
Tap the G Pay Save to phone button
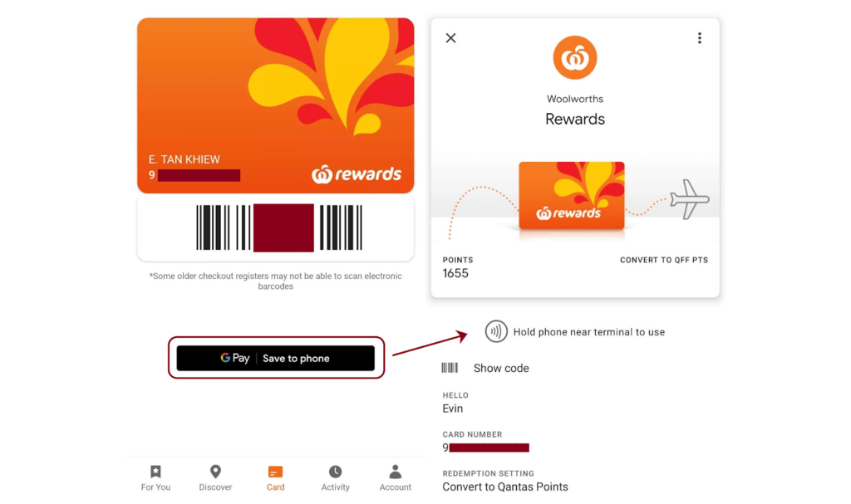tap(276, 358)
